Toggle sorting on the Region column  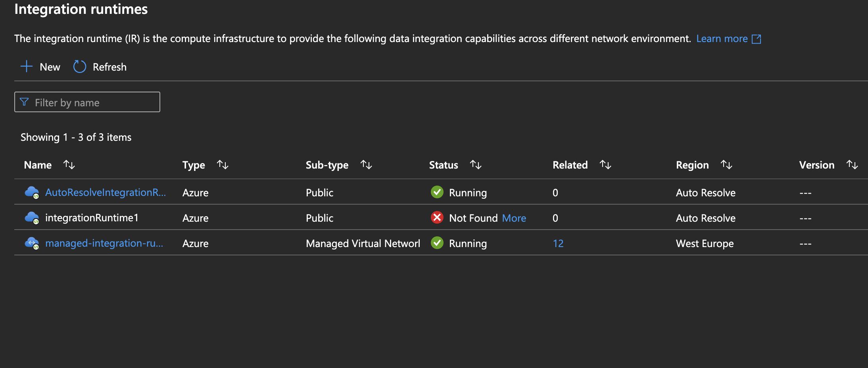(726, 165)
